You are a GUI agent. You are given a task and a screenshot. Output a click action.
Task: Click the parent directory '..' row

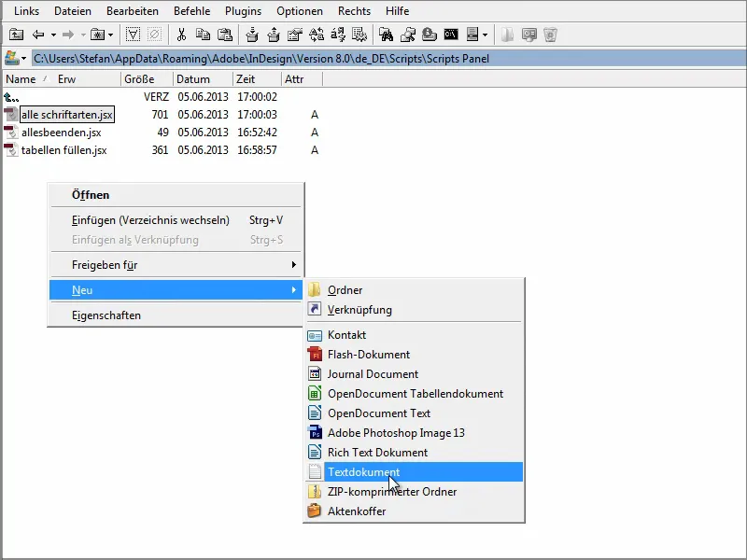[x=162, y=97]
